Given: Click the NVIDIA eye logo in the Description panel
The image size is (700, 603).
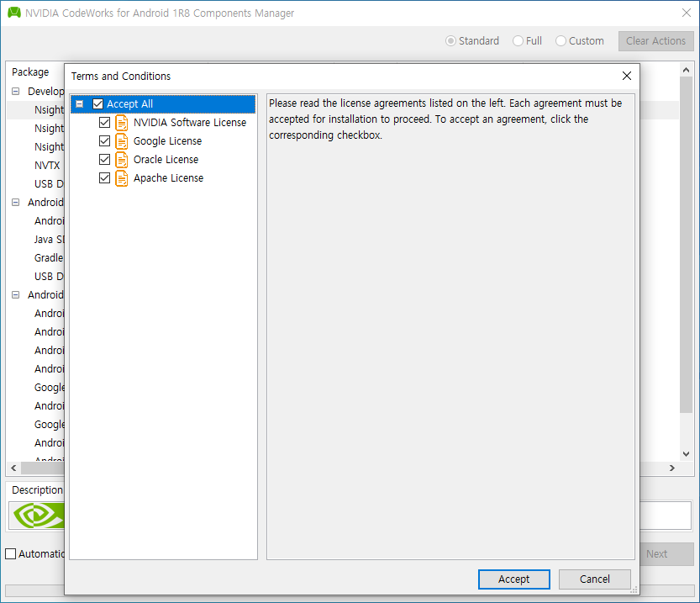Looking at the screenshot, I should point(39,515).
